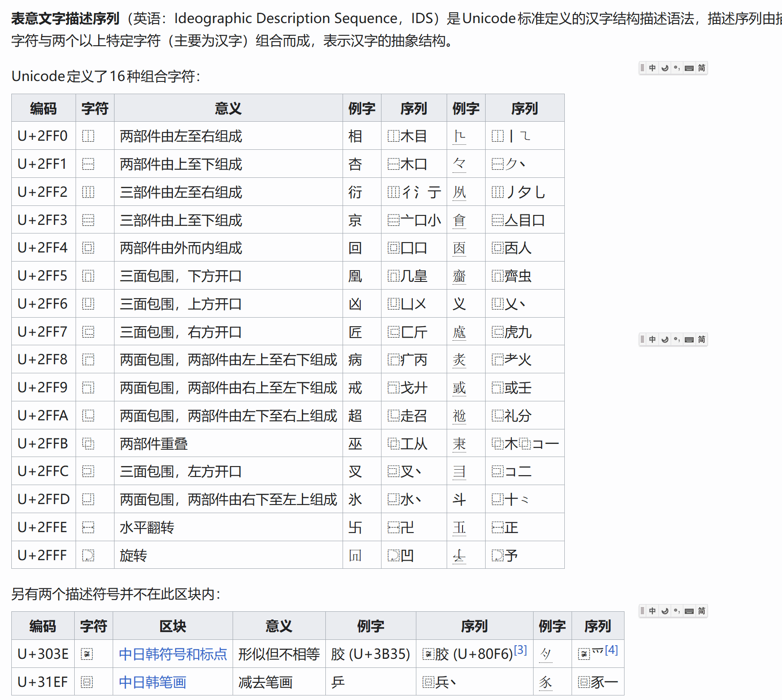Viewport: 782px width, 700px height.
Task: Toggle punctuation mode on top IME toolbar
Action: tap(677, 68)
